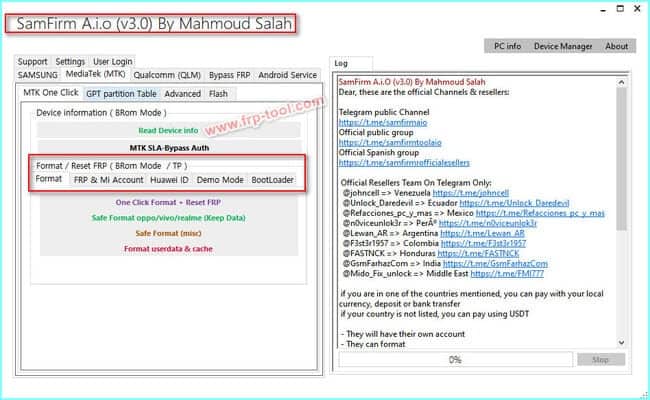Open the t.me/samfirmaio channel link
This screenshot has width=650, height=400.
[383, 122]
